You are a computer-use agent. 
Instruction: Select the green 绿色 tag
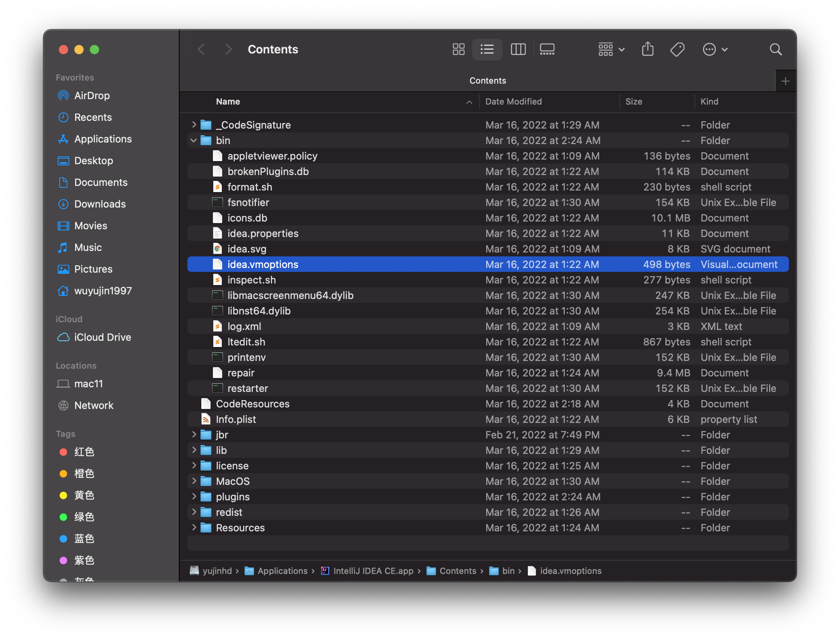point(84,517)
